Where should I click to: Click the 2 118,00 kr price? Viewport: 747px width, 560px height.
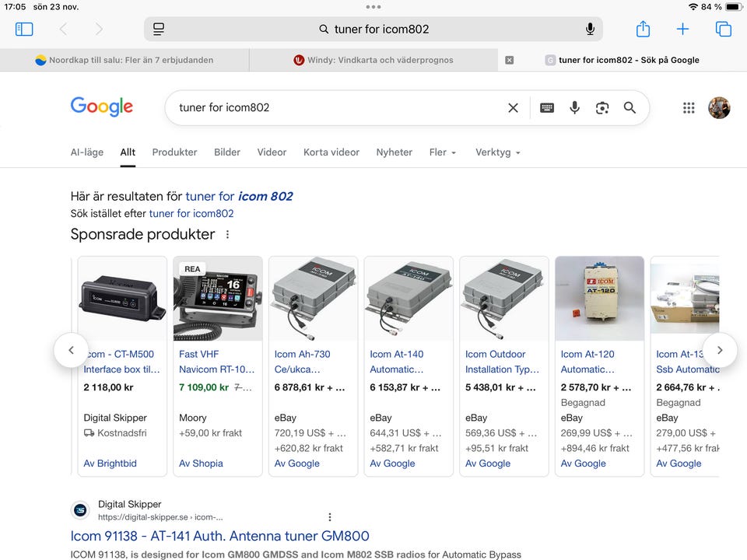point(109,387)
